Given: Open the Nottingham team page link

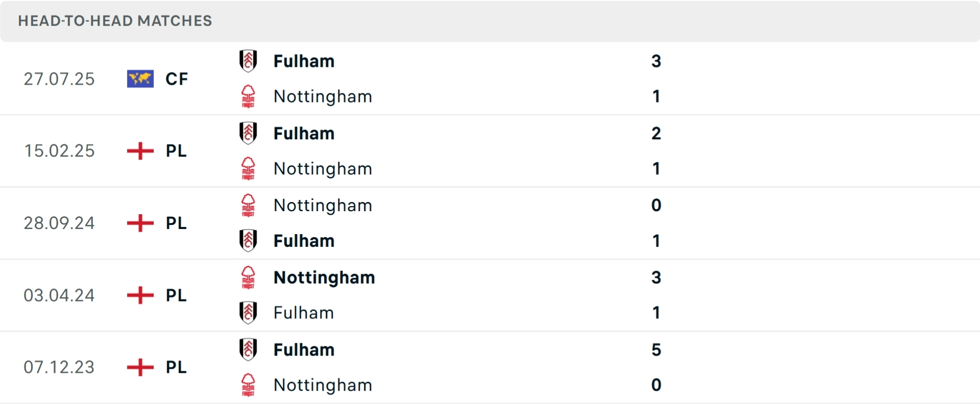Looking at the screenshot, I should pos(323,96).
